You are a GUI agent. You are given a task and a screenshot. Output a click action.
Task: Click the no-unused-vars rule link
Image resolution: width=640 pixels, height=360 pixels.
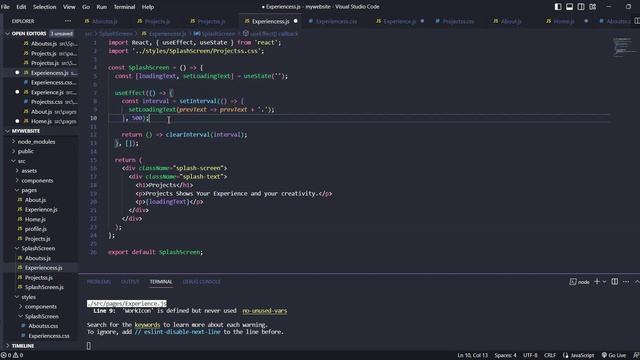(x=264, y=311)
